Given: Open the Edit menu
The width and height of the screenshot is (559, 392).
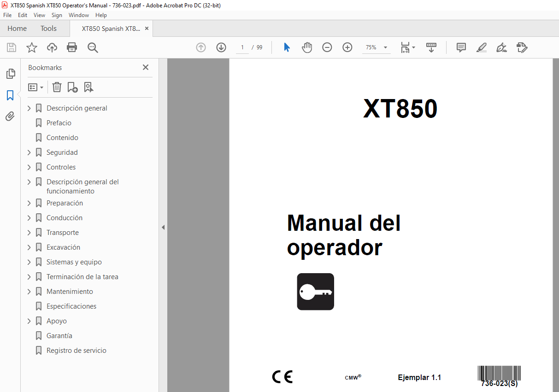Looking at the screenshot, I should (x=23, y=15).
